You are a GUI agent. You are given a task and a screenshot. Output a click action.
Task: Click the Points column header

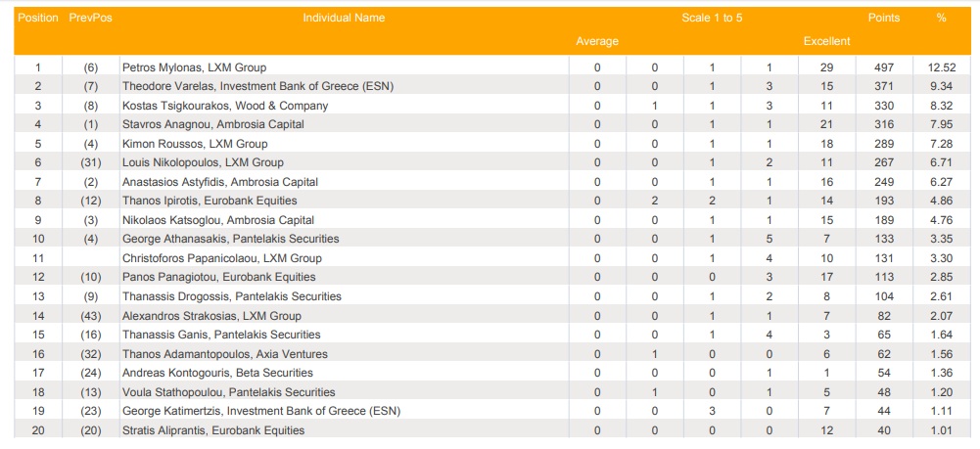tap(883, 18)
